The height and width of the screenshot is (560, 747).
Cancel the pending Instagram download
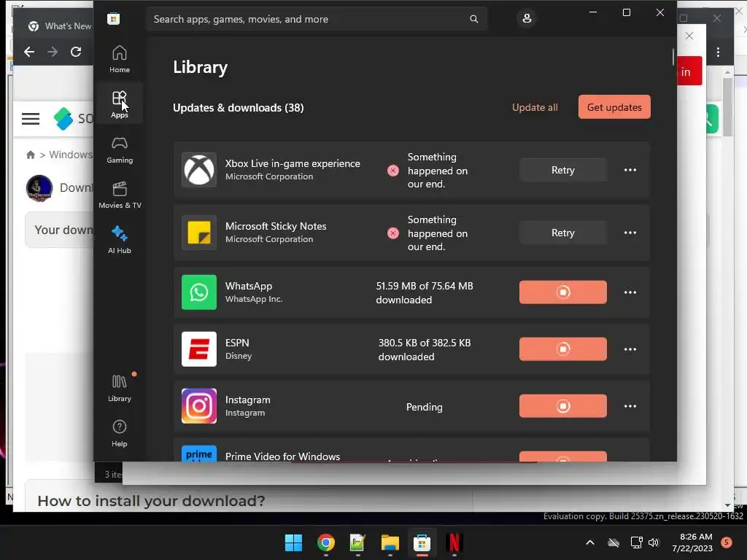coord(562,406)
